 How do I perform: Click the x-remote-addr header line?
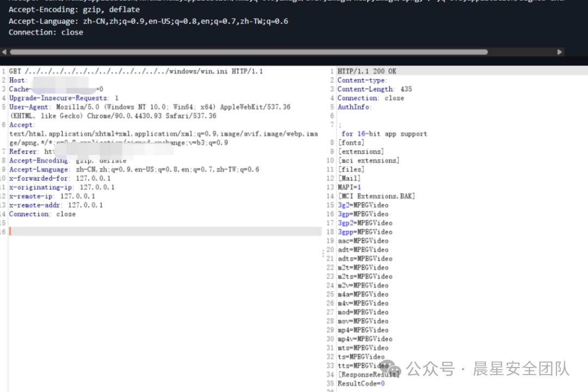pos(56,205)
